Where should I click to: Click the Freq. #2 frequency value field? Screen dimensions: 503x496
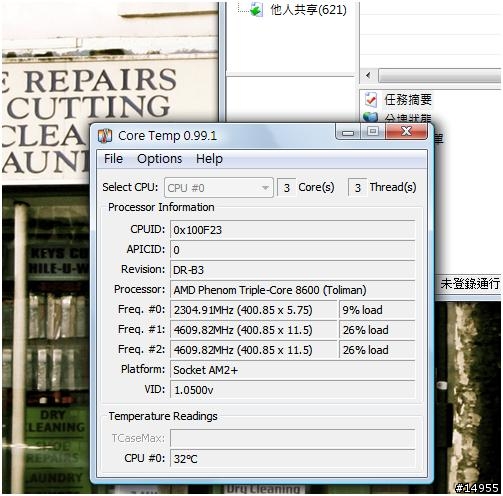pos(254,350)
